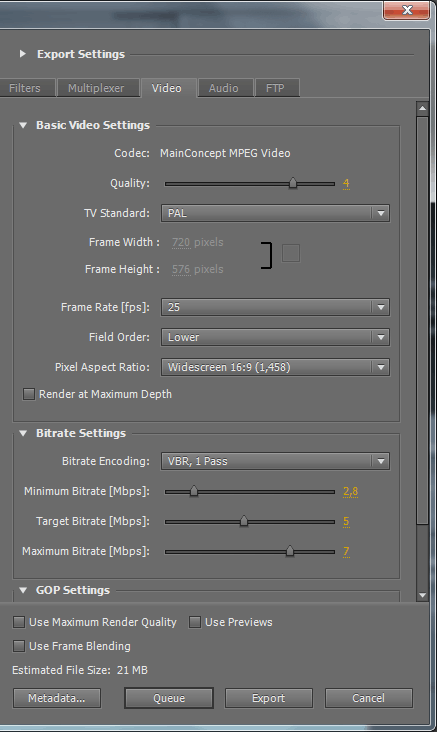
Task: Open the Field Order dropdown
Action: (275, 337)
